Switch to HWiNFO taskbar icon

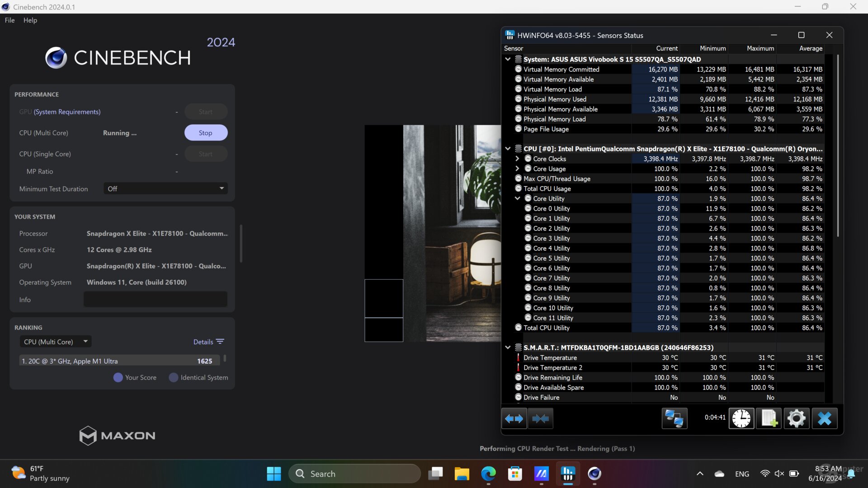568,474
